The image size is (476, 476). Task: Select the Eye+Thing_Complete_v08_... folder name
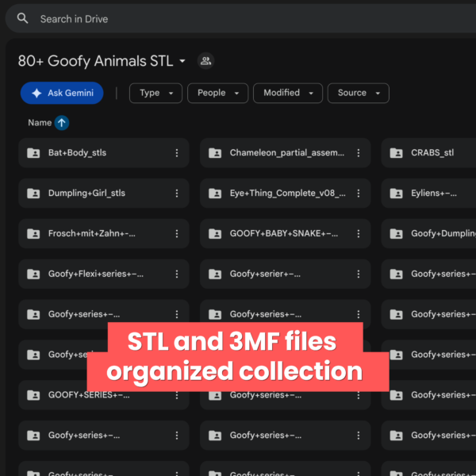(x=287, y=193)
